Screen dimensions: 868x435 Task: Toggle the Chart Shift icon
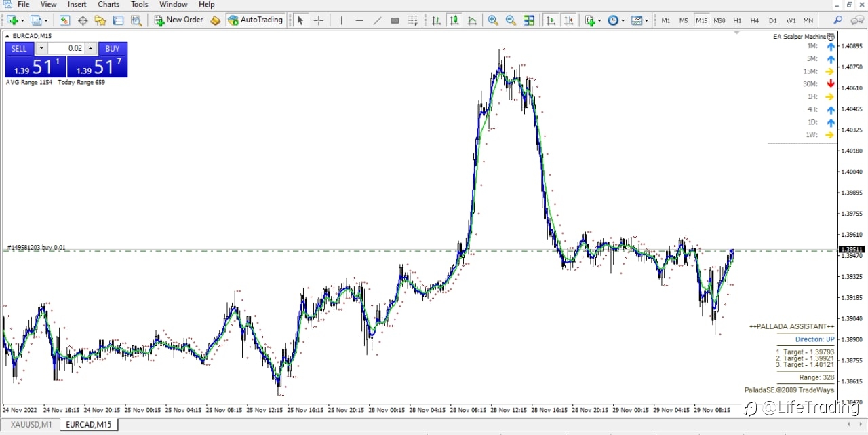569,20
